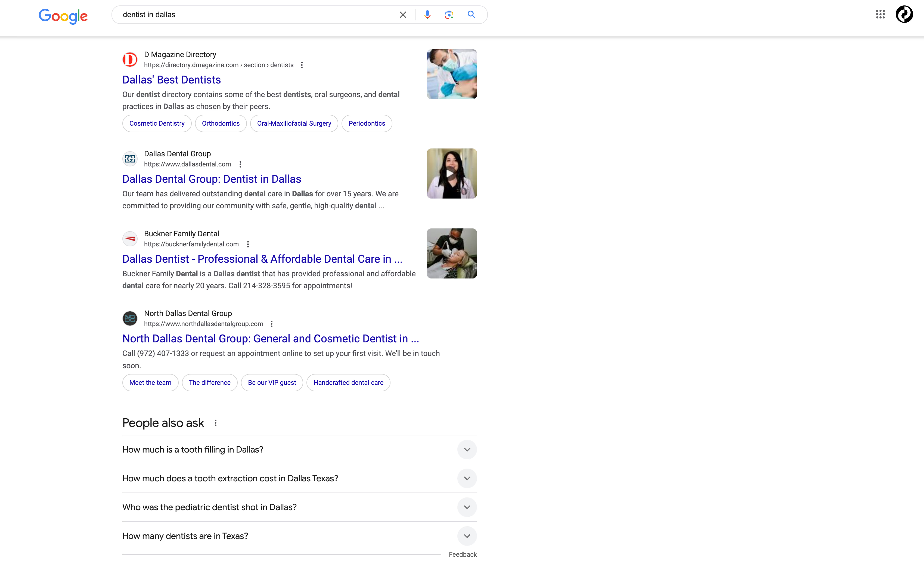The image size is (924, 576).
Task: Expand pediatric dentist shot in Dallas question
Action: (299, 507)
